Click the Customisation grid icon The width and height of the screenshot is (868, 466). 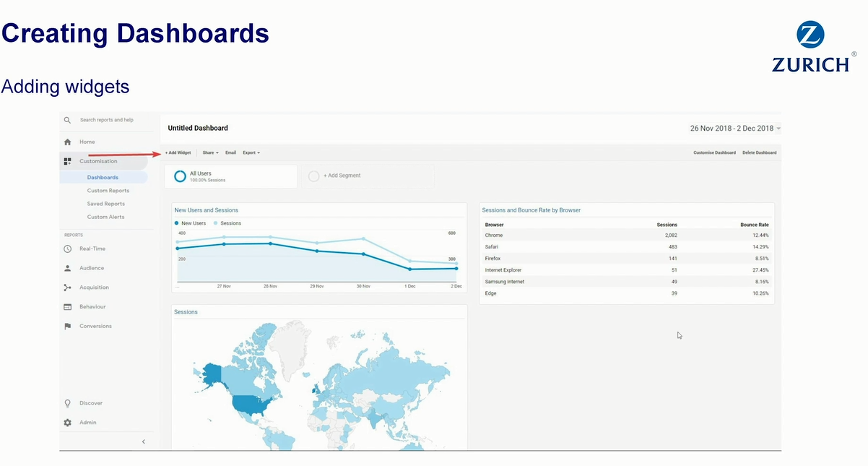[67, 161]
